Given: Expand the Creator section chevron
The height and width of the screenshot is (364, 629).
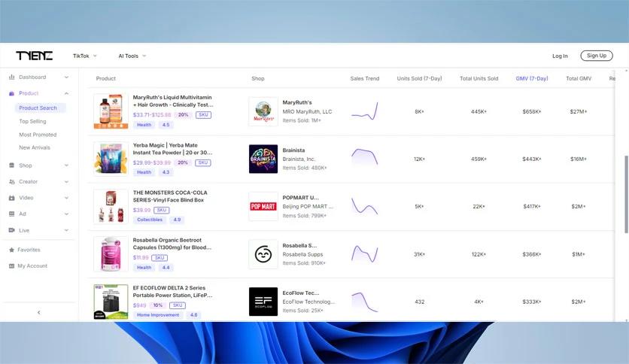Looking at the screenshot, I should click(x=67, y=181).
